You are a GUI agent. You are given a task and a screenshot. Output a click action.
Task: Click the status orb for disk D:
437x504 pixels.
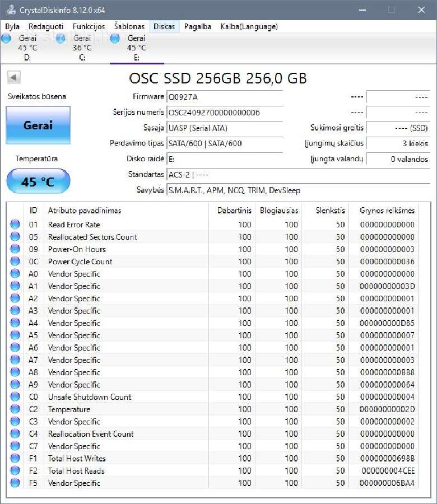pyautogui.click(x=6, y=39)
